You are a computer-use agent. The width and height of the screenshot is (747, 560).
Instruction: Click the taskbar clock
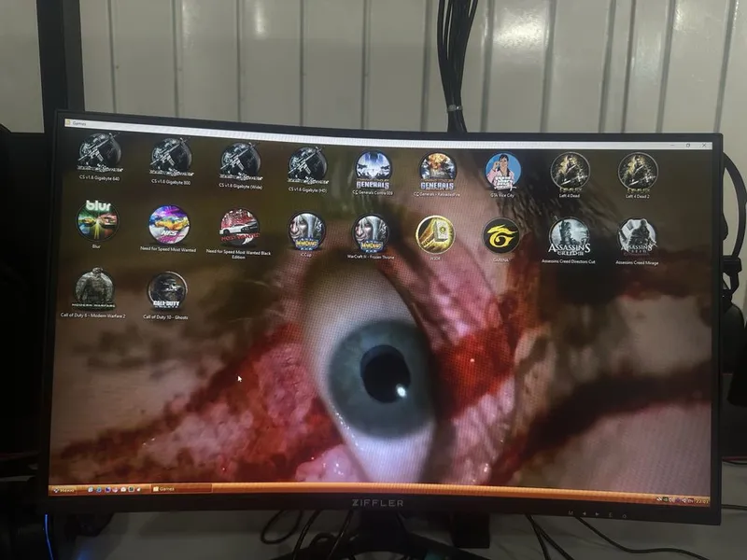pyautogui.click(x=702, y=501)
